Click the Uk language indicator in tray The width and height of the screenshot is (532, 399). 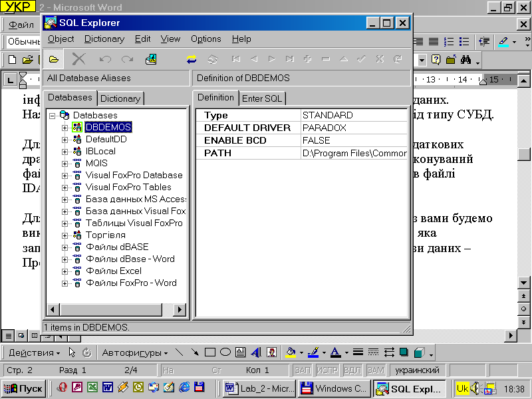(462, 388)
